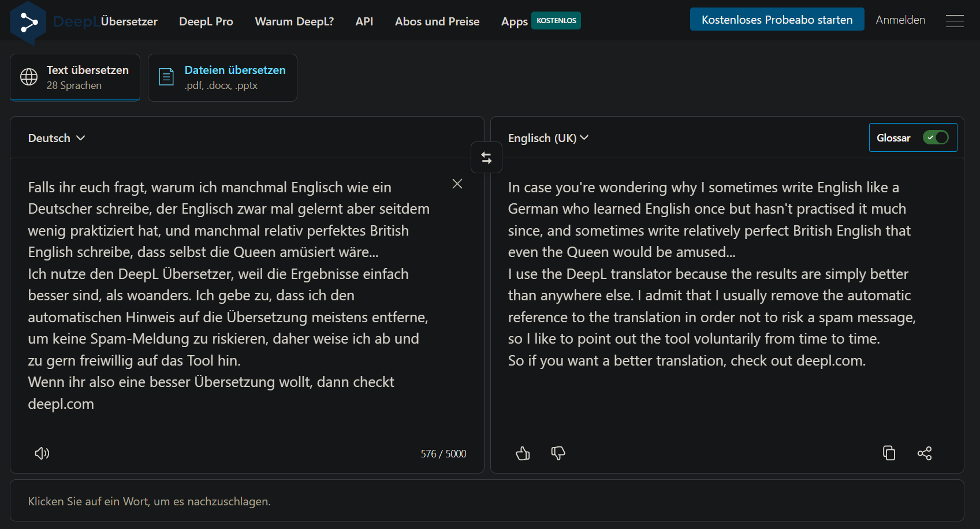The width and height of the screenshot is (980, 529).
Task: Select the Dateien übersetzen tab
Action: [222, 77]
